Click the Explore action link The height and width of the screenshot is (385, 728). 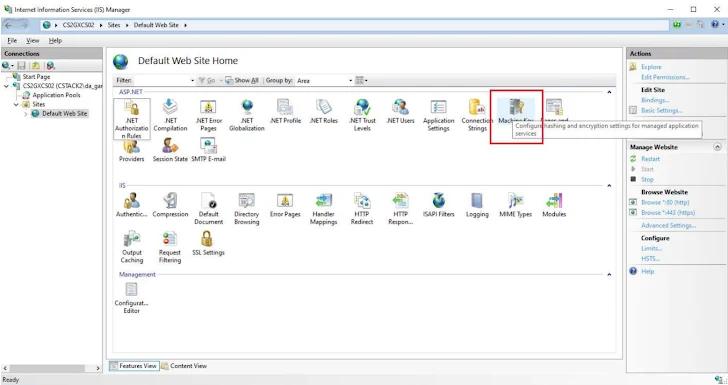tap(651, 67)
